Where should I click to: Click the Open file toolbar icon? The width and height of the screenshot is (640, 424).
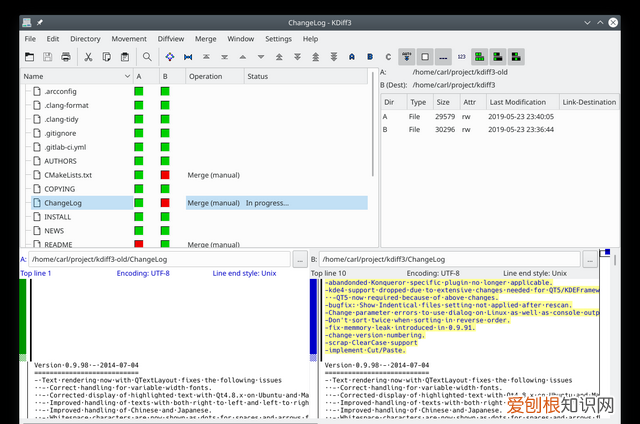point(29,57)
